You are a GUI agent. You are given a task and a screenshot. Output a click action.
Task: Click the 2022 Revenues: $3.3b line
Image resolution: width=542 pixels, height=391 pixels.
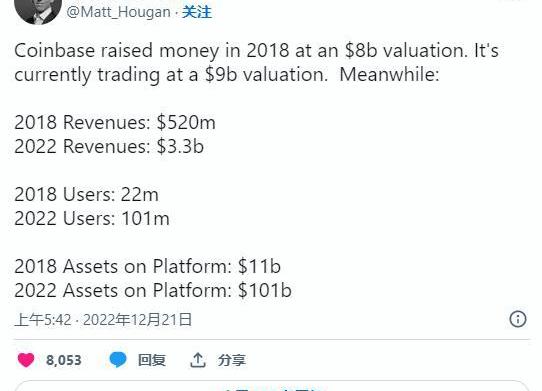109,147
